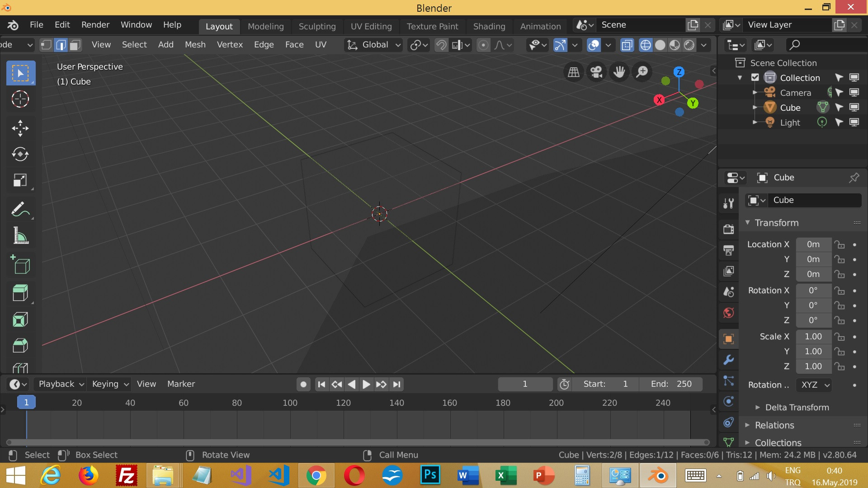Image resolution: width=868 pixels, height=488 pixels.
Task: Start playback with the play button
Action: click(x=366, y=384)
